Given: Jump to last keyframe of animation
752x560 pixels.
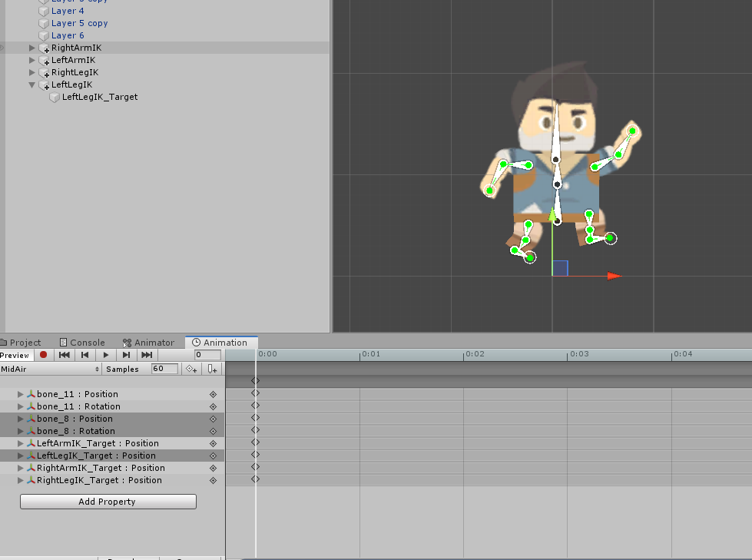Looking at the screenshot, I should tap(147, 355).
